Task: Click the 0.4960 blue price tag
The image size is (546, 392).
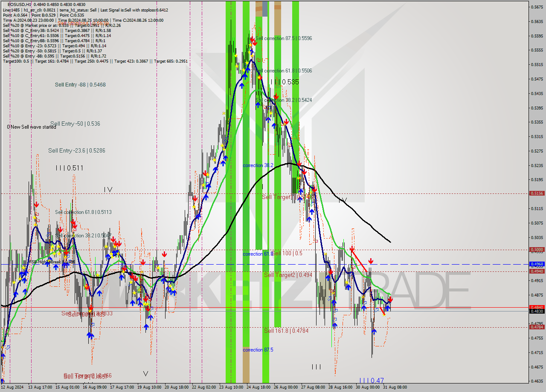Action: coord(537,264)
